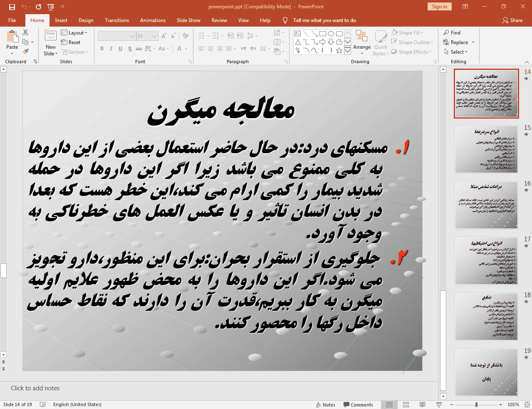This screenshot has width=532, height=409.
Task: Open the Layout dropdown
Action: [75, 32]
